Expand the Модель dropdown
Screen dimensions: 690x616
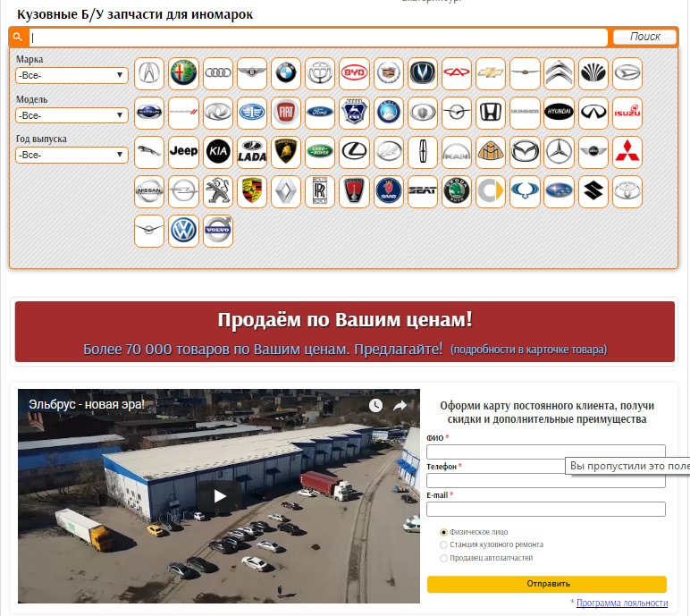tap(72, 115)
